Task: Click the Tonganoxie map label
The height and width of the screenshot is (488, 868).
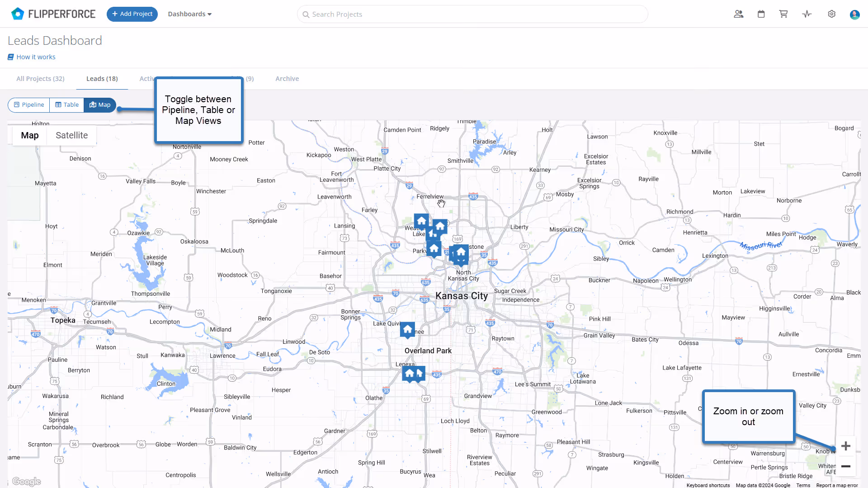Action: 276,291
